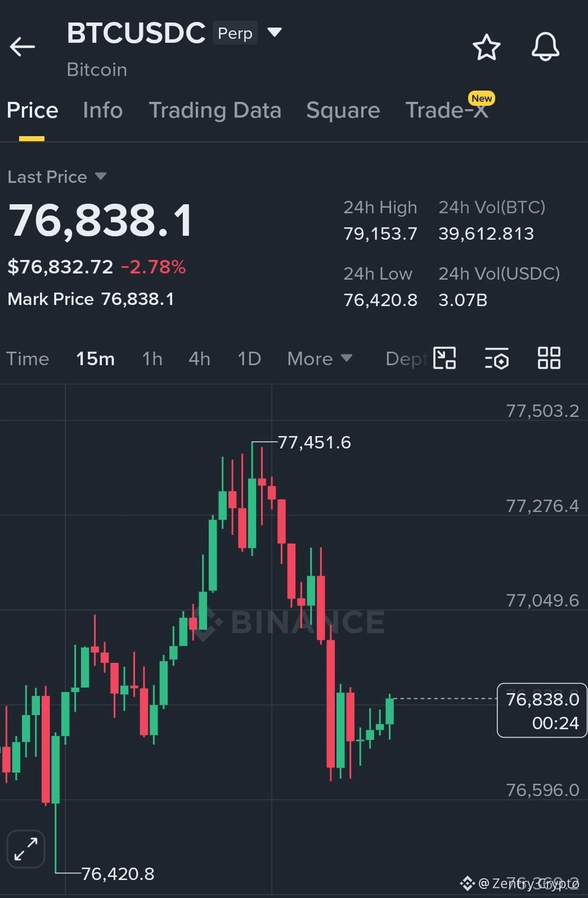Open price alert bell icon
The width and height of the screenshot is (588, 898).
(545, 46)
